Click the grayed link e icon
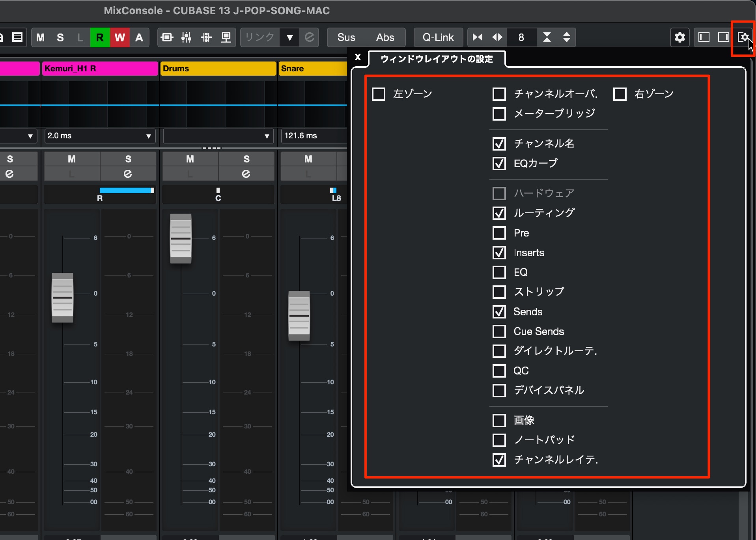Image resolution: width=756 pixels, height=540 pixels. [310, 37]
